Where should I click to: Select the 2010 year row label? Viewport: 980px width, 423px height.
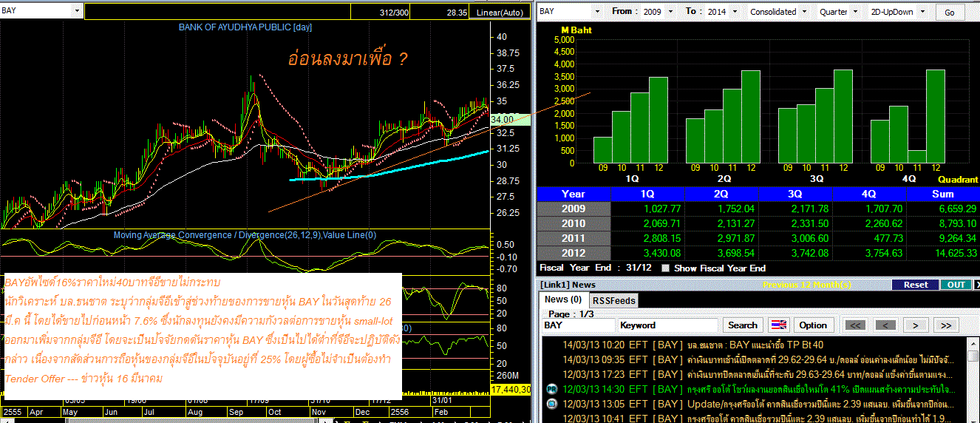(x=574, y=223)
